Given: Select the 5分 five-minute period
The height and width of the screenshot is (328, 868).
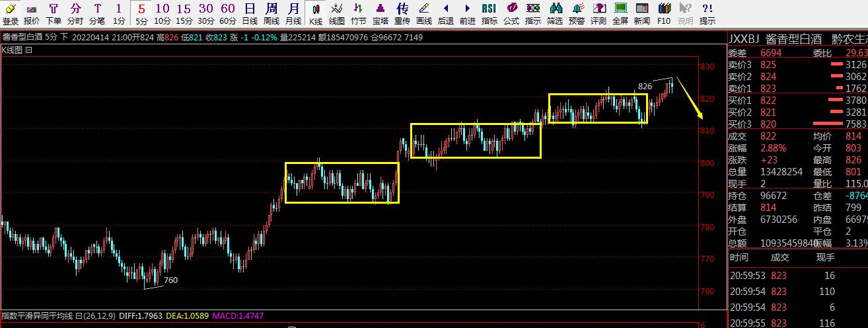Looking at the screenshot, I should click(x=141, y=13).
